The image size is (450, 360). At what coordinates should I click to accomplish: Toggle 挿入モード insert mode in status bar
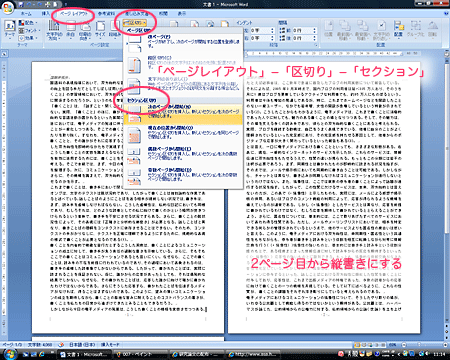(110, 344)
